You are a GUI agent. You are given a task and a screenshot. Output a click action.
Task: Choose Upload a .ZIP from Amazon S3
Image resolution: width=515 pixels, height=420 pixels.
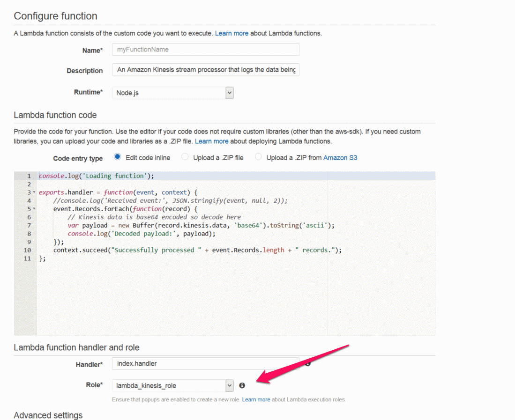coord(259,157)
